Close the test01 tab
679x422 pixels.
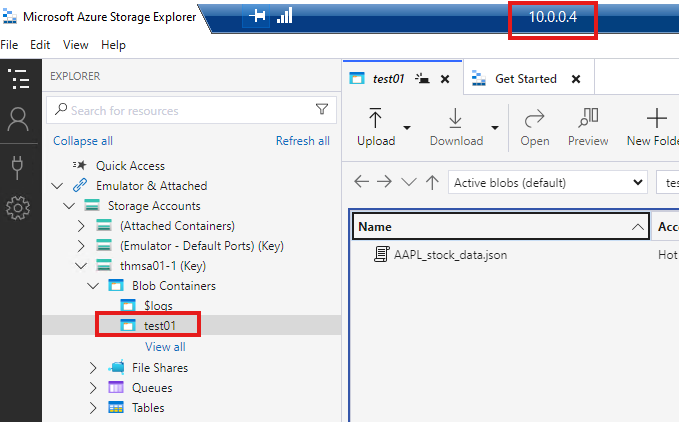point(445,79)
